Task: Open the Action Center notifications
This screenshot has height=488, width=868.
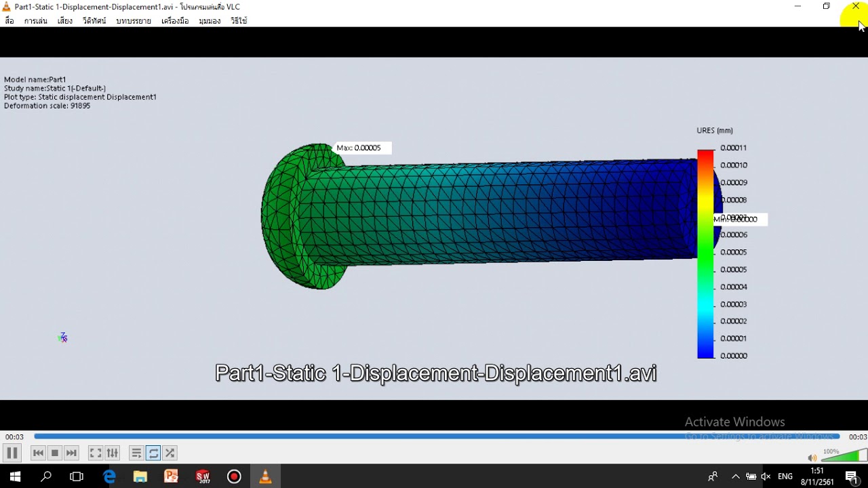Action: pyautogui.click(x=852, y=476)
